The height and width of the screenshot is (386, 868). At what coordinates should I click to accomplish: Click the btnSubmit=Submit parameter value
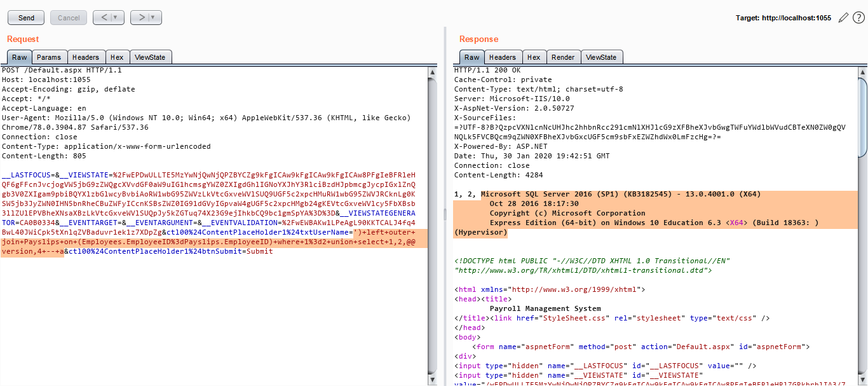click(x=168, y=251)
